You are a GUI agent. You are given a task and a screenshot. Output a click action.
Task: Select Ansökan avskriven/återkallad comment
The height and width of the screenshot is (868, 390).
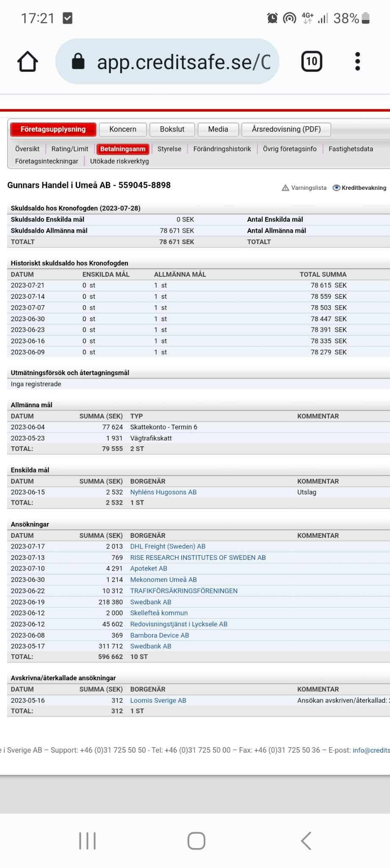[343, 701]
